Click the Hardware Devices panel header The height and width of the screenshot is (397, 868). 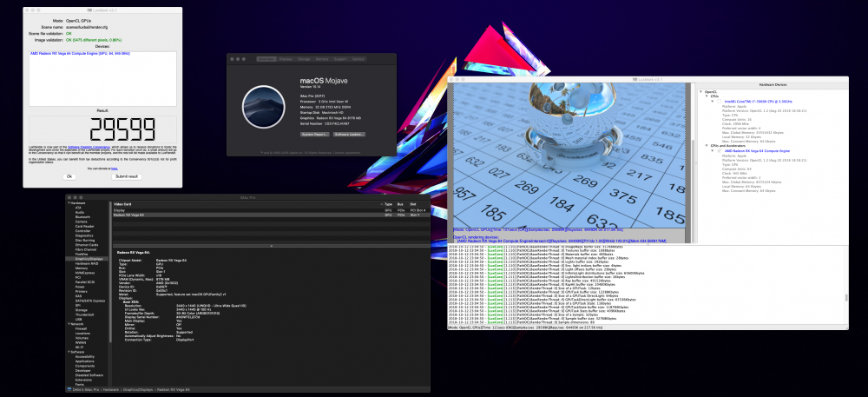point(773,85)
